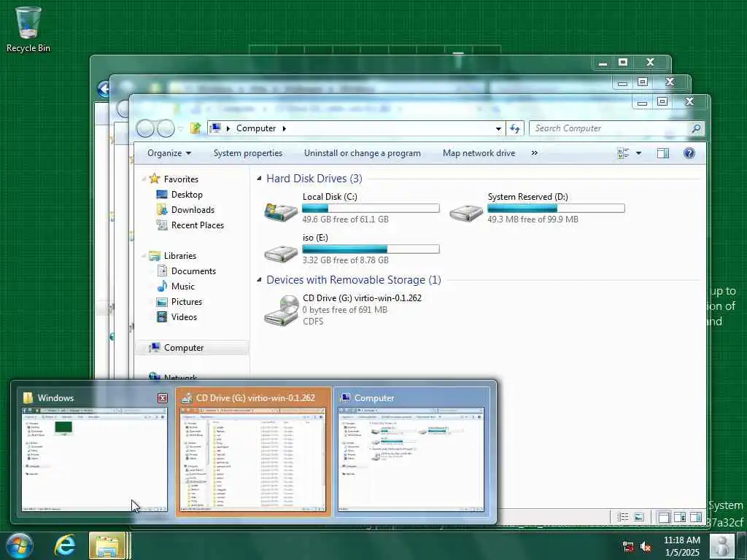Image resolution: width=747 pixels, height=560 pixels.
Task: Switch to CD Drive (G:) virtio-win thumbnail preview
Action: click(x=253, y=452)
